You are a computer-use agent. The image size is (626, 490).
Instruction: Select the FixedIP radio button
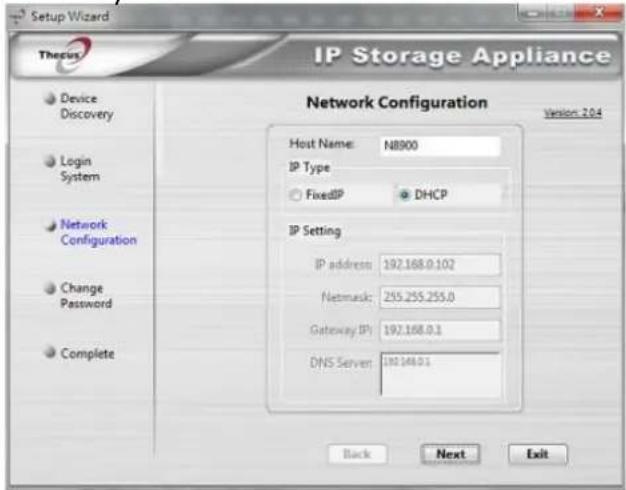(x=295, y=195)
